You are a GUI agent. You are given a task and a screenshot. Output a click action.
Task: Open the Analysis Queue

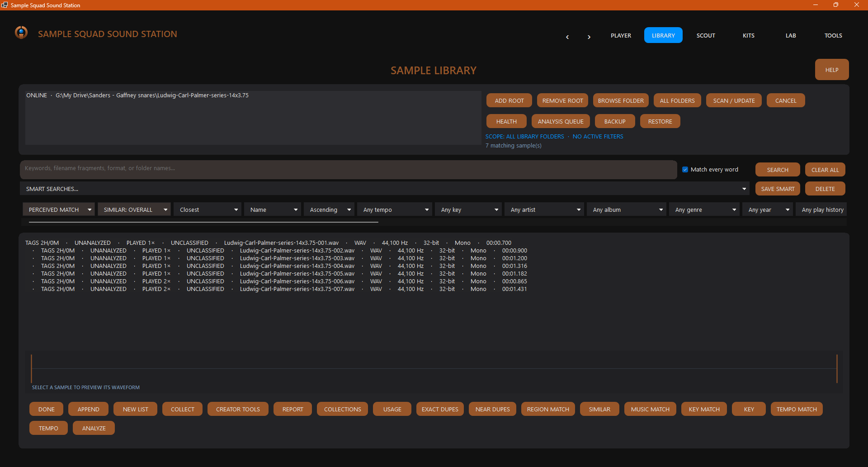561,121
